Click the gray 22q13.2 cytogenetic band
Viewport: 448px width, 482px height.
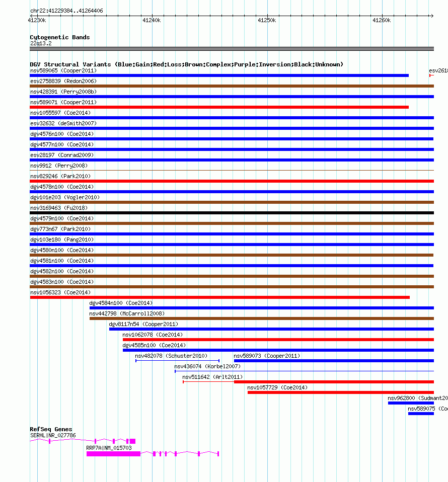(232, 49)
